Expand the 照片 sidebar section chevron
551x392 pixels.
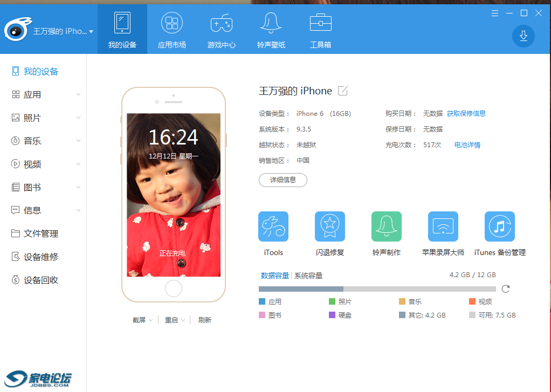pos(78,118)
